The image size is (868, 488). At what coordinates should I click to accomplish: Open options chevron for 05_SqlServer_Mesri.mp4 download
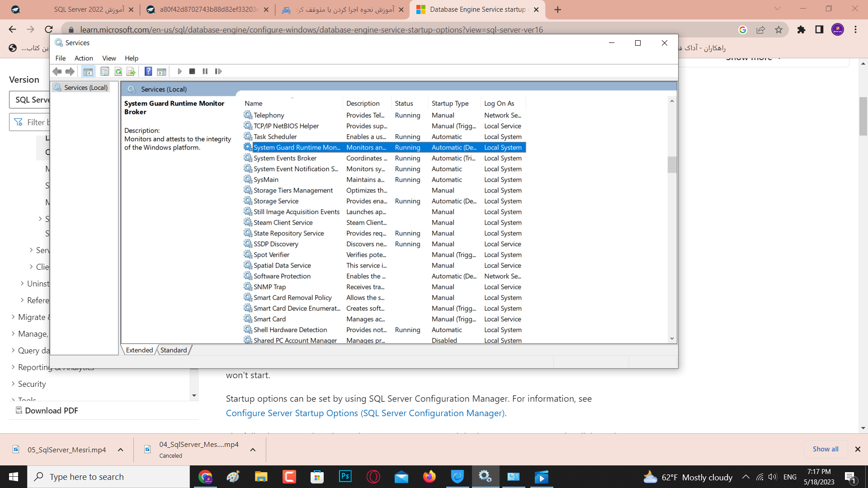click(121, 450)
